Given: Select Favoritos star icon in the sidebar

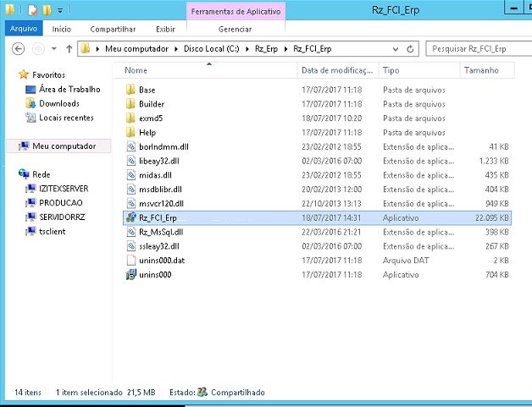Looking at the screenshot, I should 24,74.
